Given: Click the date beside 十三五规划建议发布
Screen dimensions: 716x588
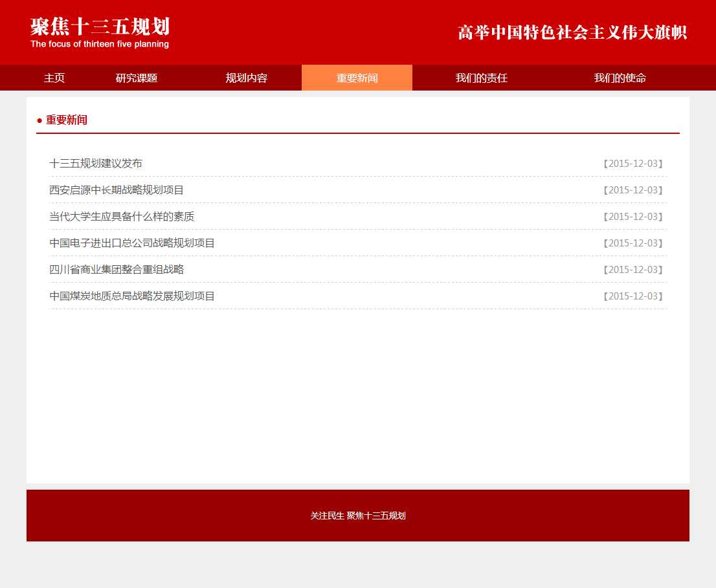Looking at the screenshot, I should click(x=633, y=164).
